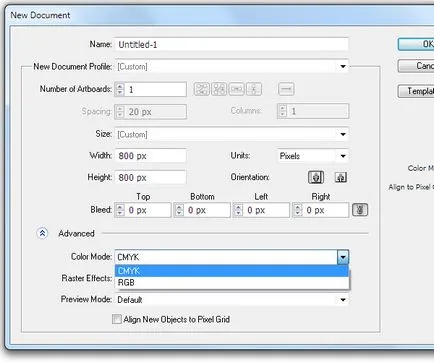The height and width of the screenshot is (363, 434).
Task: Choose the Grid by Row artboard layout icon
Action: coord(202,89)
